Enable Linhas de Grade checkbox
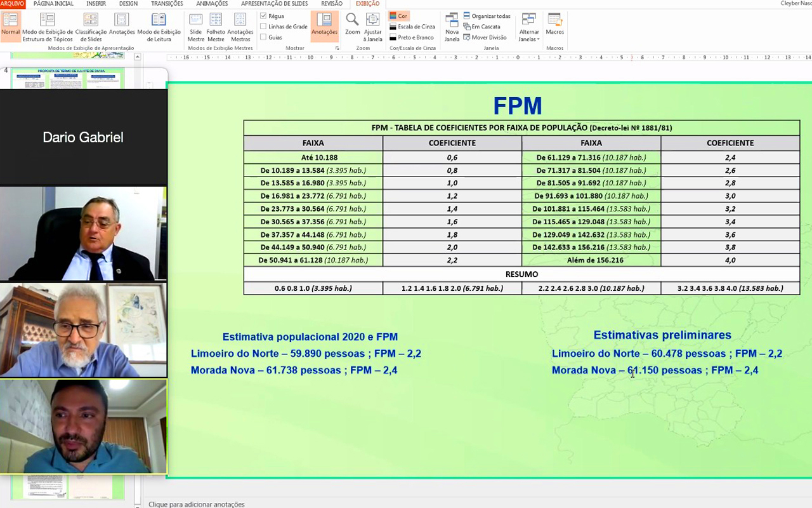The width and height of the screenshot is (812, 508). [263, 27]
